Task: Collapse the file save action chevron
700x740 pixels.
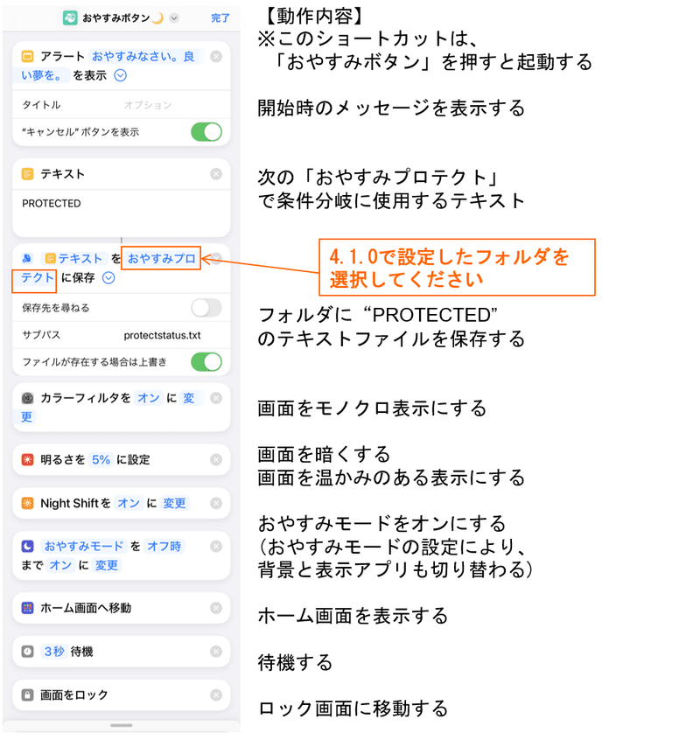Action: click(108, 278)
